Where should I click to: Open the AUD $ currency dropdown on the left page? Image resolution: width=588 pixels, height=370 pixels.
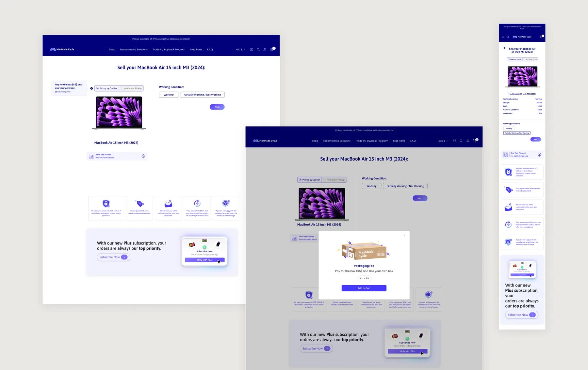tap(240, 50)
